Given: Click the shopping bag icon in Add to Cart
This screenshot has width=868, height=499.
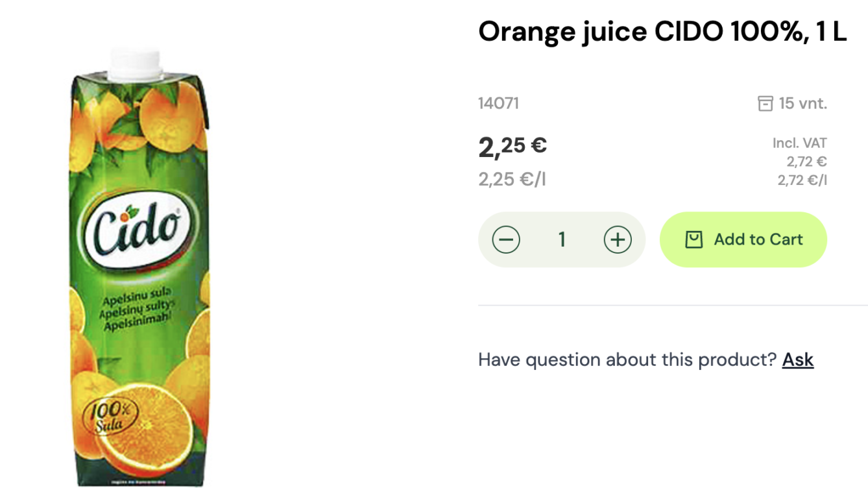Looking at the screenshot, I should (693, 239).
